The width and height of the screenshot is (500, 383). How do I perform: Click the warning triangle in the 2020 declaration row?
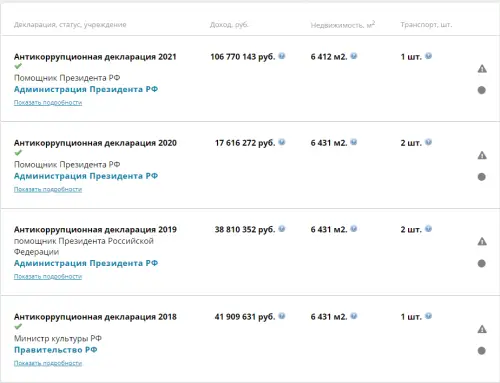point(482,155)
